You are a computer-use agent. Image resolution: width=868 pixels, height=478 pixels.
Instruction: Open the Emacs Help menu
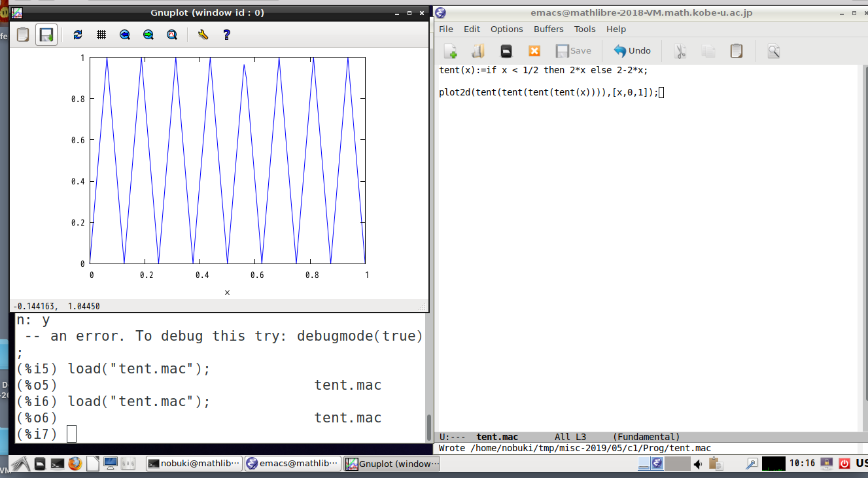pos(616,29)
